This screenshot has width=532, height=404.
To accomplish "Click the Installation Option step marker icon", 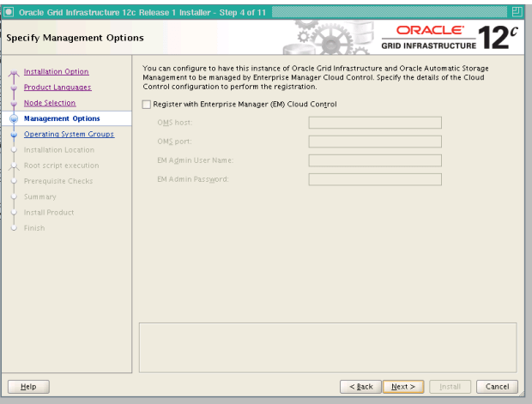I will click(14, 72).
